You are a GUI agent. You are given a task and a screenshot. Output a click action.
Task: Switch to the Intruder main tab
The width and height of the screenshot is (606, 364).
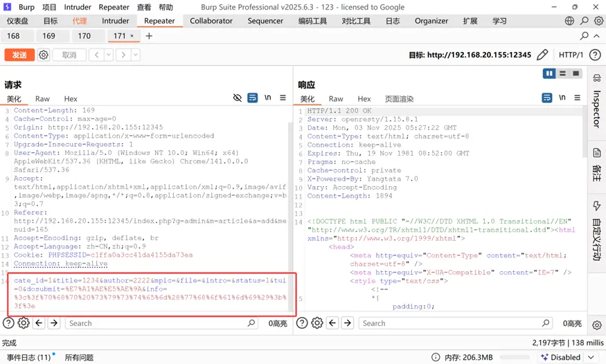pos(116,21)
